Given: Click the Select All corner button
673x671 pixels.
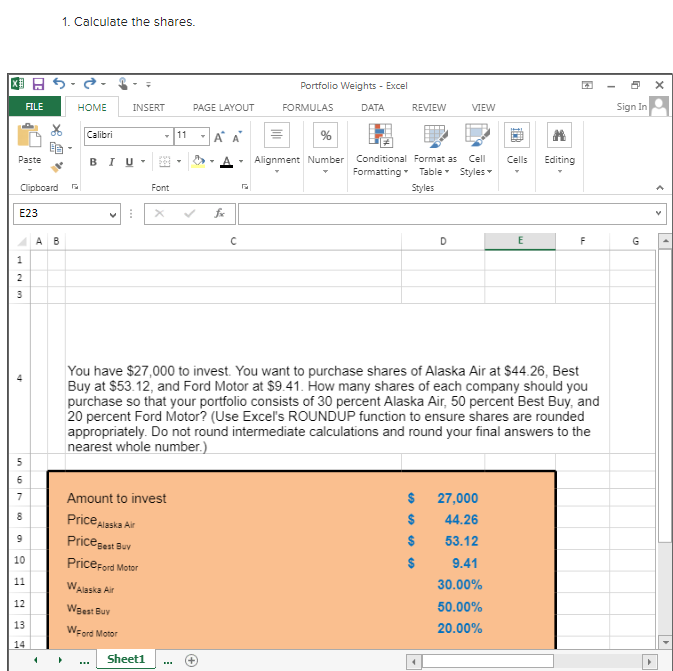Looking at the screenshot, I should (x=21, y=242).
